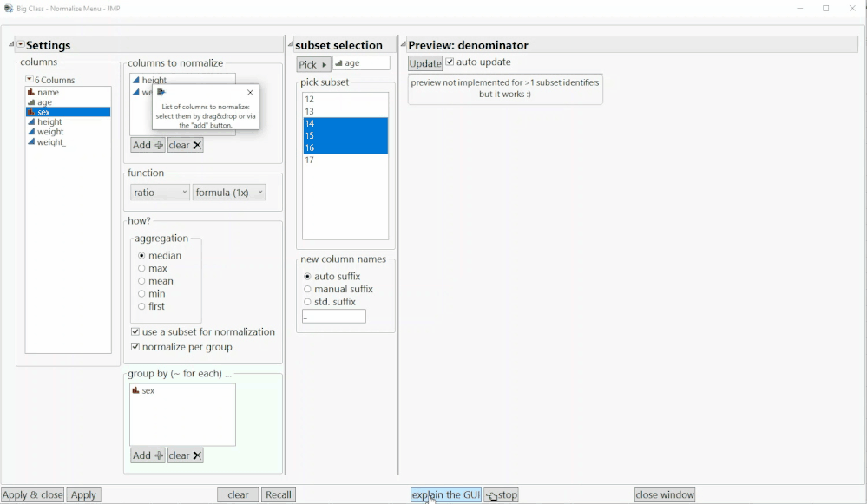867x504 pixels.
Task: Click the close window button
Action: tap(665, 494)
